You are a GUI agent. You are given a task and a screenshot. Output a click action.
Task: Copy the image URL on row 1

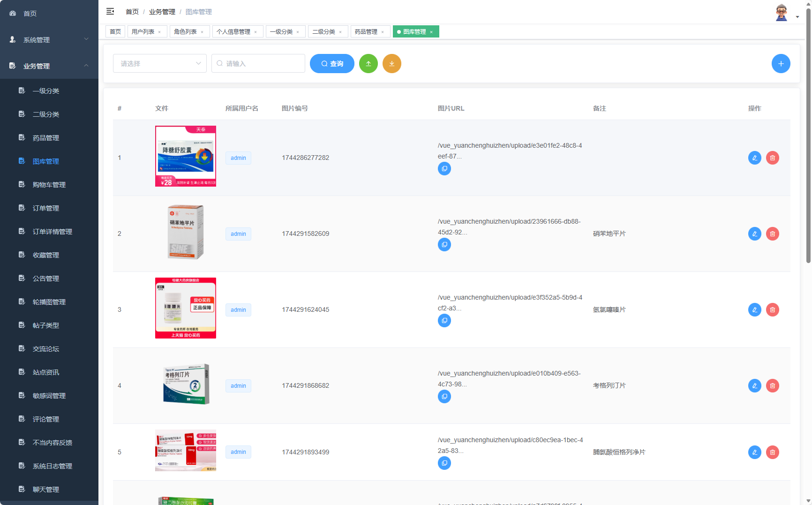click(444, 168)
